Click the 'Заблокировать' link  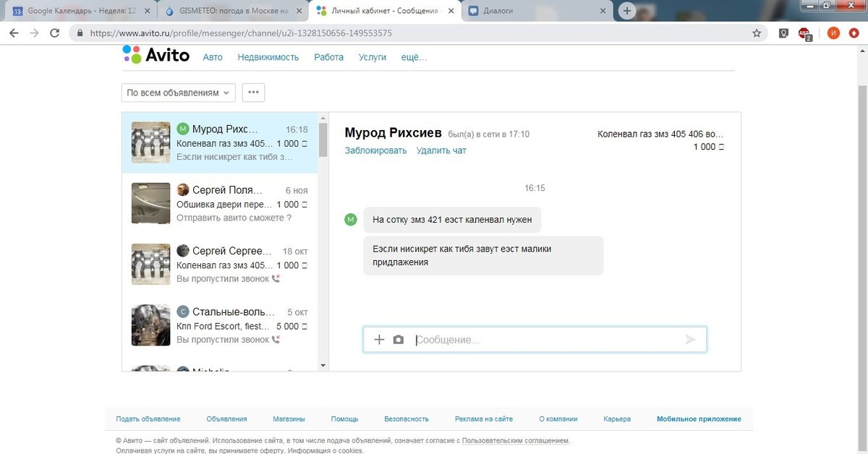(x=375, y=150)
